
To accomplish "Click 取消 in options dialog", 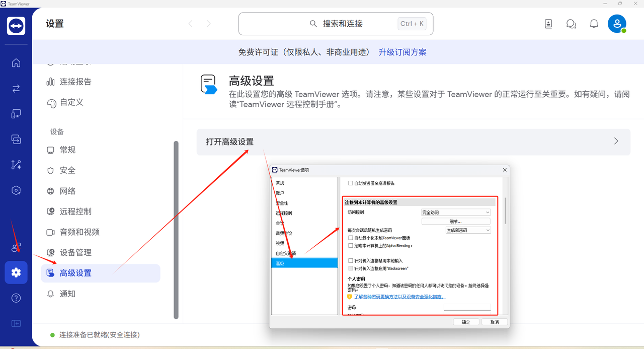I will [495, 322].
